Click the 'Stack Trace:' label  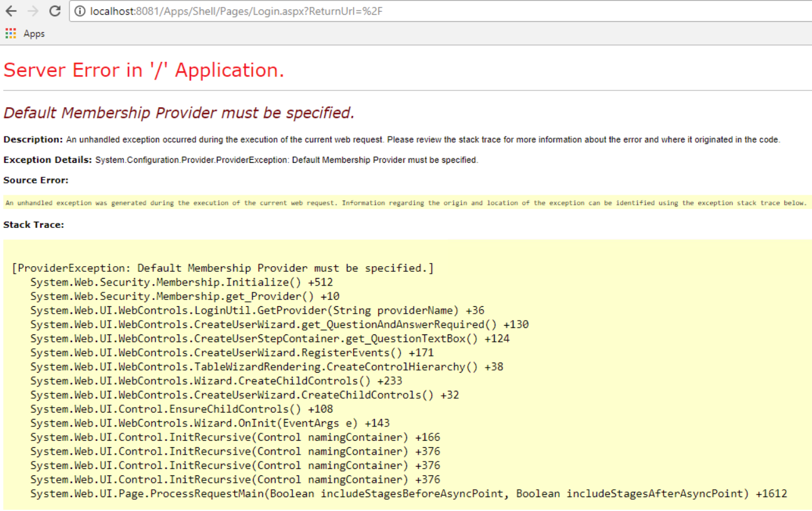tap(34, 225)
